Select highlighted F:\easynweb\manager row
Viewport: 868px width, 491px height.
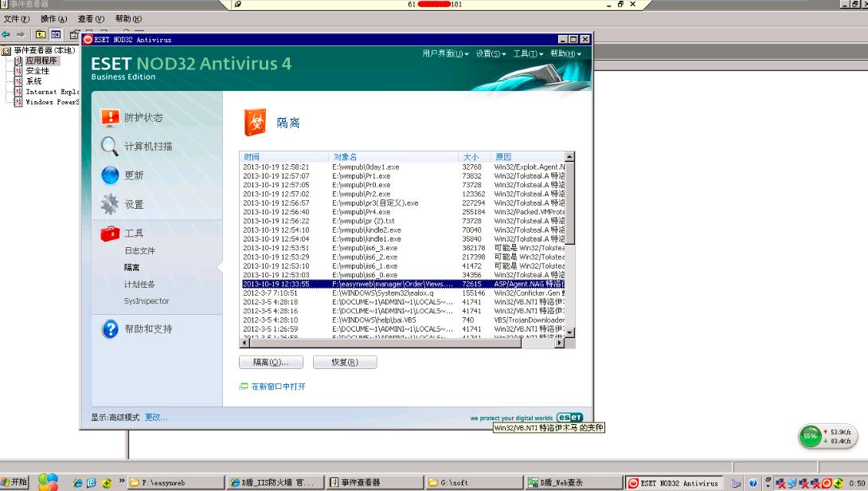click(403, 284)
